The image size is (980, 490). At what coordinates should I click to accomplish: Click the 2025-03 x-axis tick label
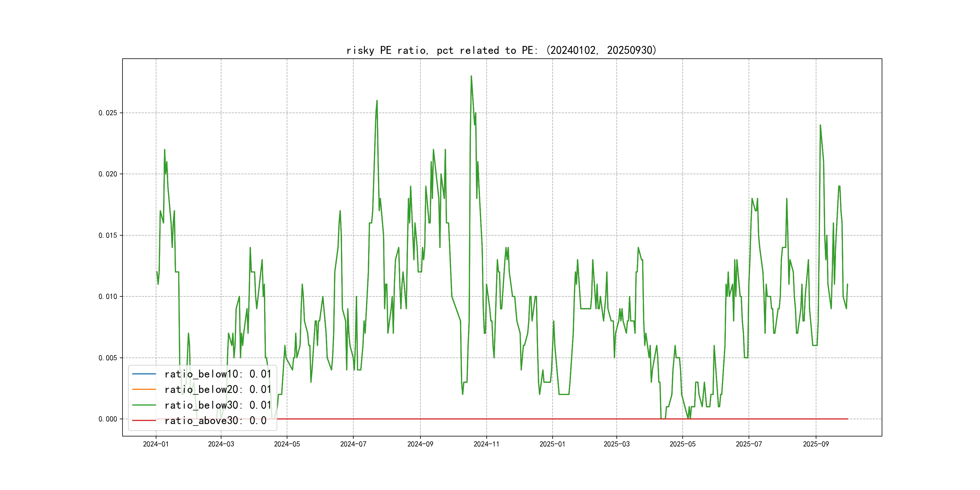[616, 444]
